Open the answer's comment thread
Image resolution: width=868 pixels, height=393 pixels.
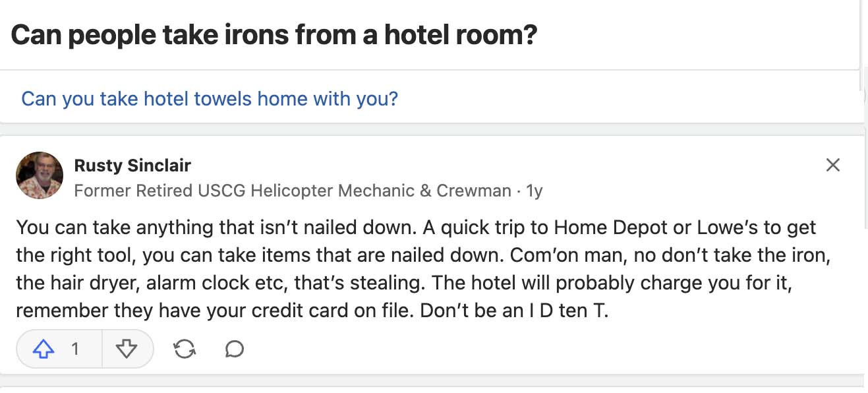[234, 348]
